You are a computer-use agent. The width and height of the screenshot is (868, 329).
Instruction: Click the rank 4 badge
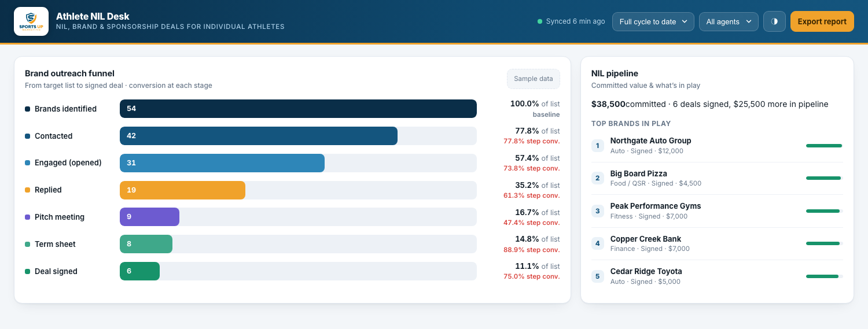point(598,243)
